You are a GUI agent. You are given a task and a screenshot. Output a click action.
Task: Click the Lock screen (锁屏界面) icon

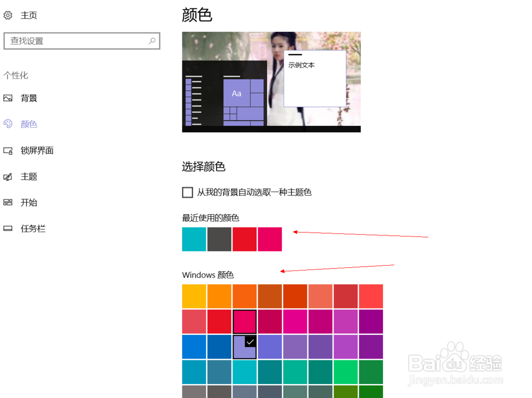click(8, 150)
